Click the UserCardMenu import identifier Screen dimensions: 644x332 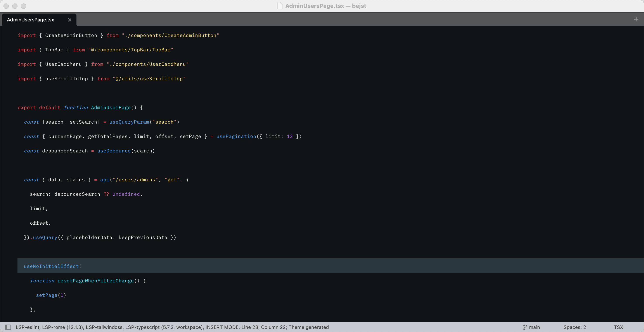point(64,64)
